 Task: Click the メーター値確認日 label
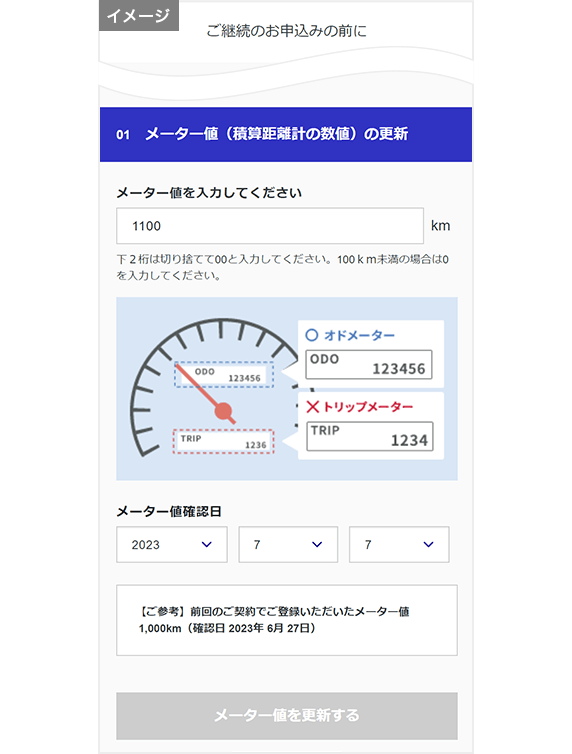tap(169, 511)
